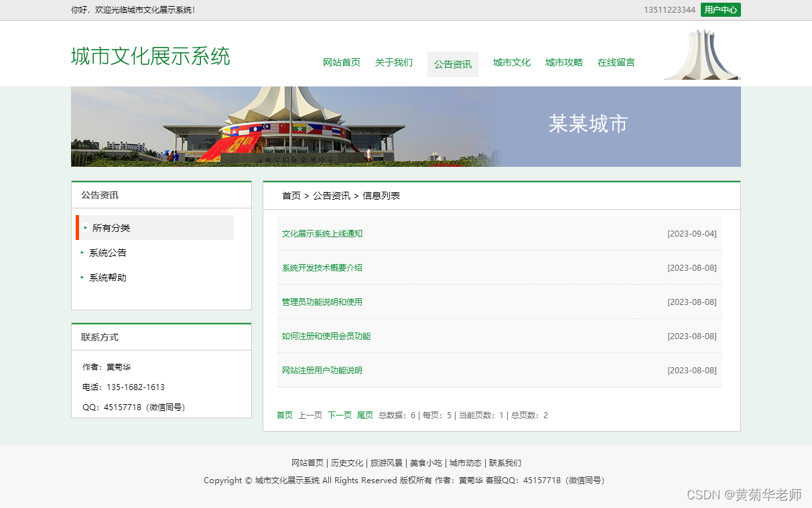Screen dimensions: 812x508
Task: Click the site logo image top right
Action: tap(702, 54)
